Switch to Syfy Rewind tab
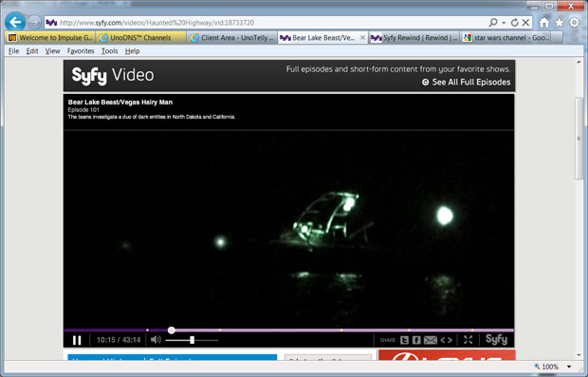588x377 pixels. tap(413, 38)
